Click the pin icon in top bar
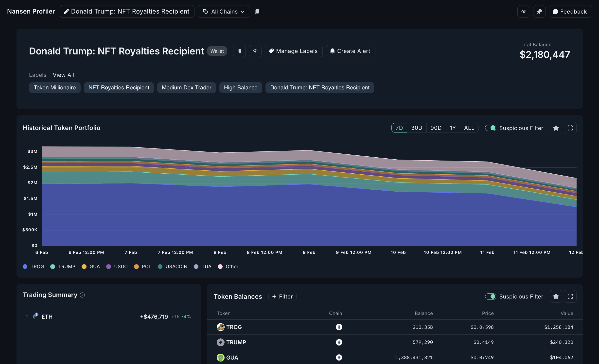This screenshot has width=599, height=364. tap(539, 12)
